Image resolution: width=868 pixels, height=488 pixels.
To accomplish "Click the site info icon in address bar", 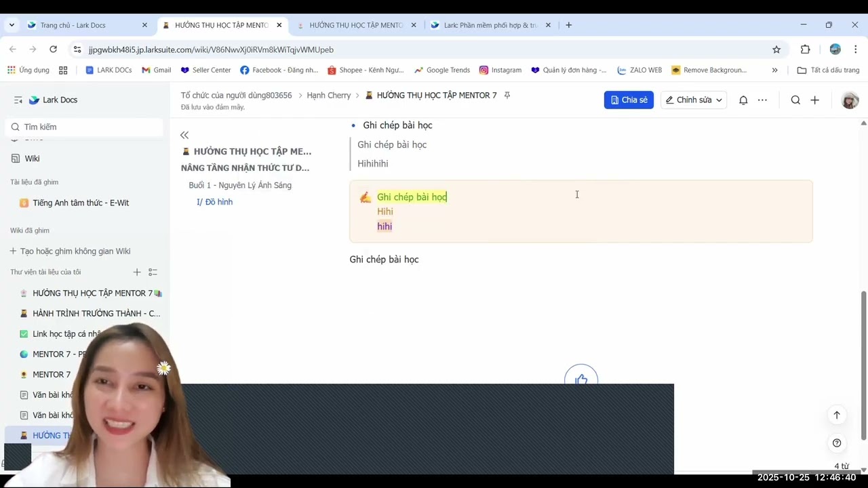I will (77, 49).
